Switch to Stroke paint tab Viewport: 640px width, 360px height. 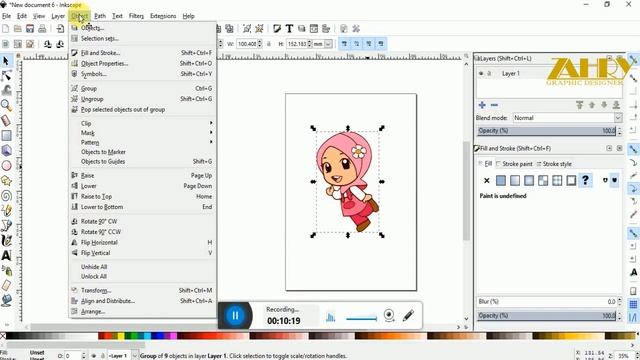[514, 164]
